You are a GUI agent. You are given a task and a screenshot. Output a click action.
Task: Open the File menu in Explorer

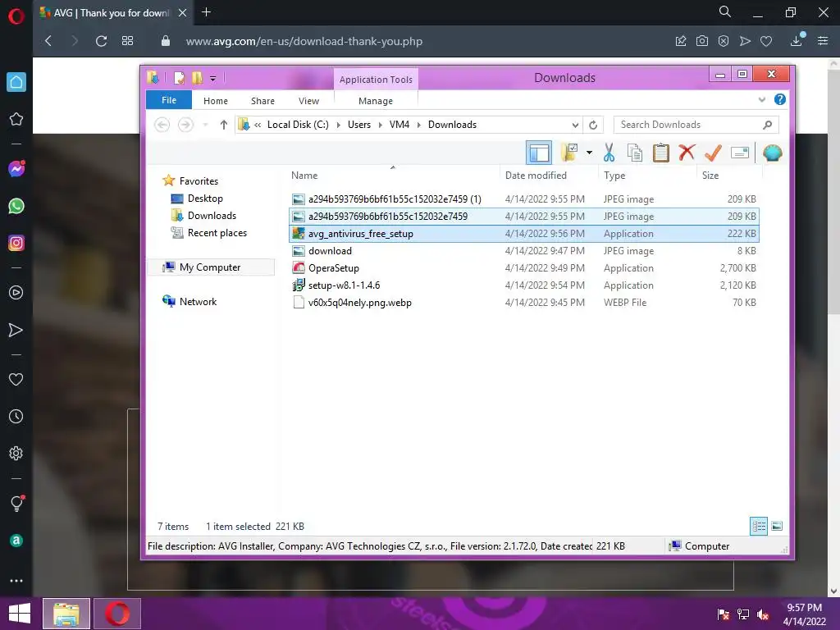[x=169, y=100]
